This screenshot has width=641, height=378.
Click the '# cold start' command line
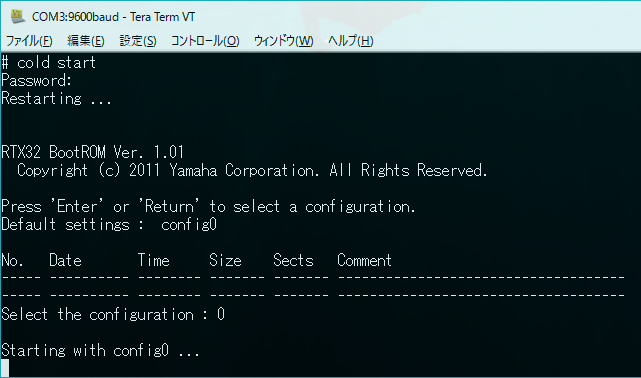pyautogui.click(x=49, y=63)
